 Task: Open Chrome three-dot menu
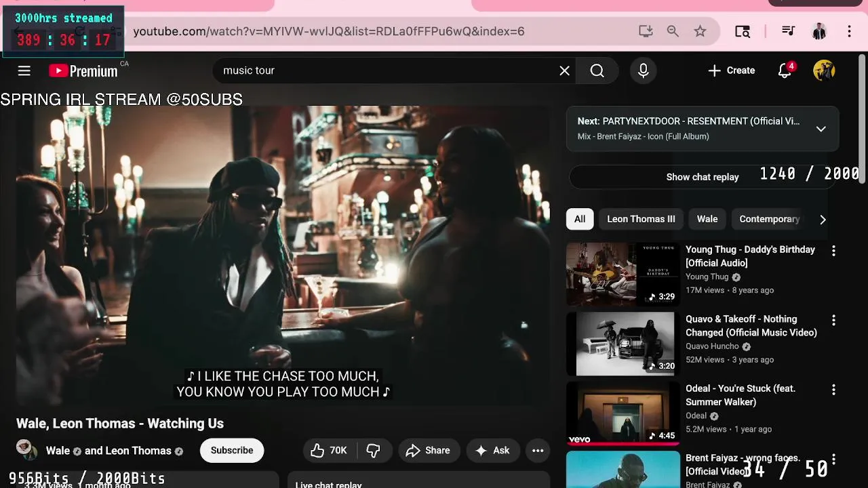pyautogui.click(x=849, y=31)
